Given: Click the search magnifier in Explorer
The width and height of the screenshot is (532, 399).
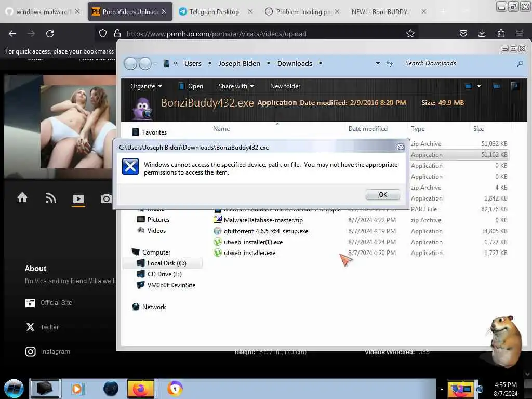Looking at the screenshot, I should (x=520, y=63).
